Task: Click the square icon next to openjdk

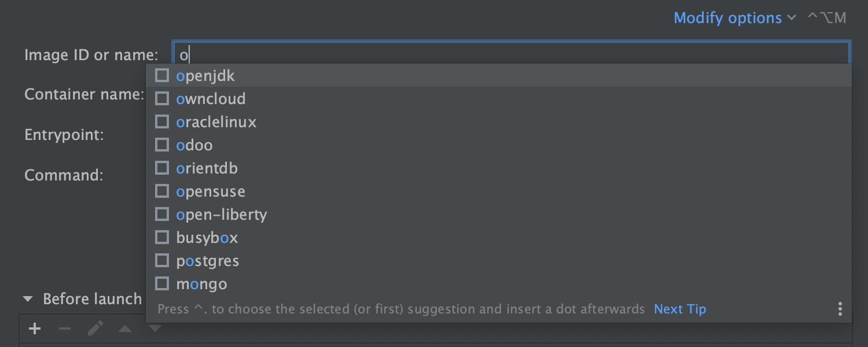Action: tap(162, 76)
